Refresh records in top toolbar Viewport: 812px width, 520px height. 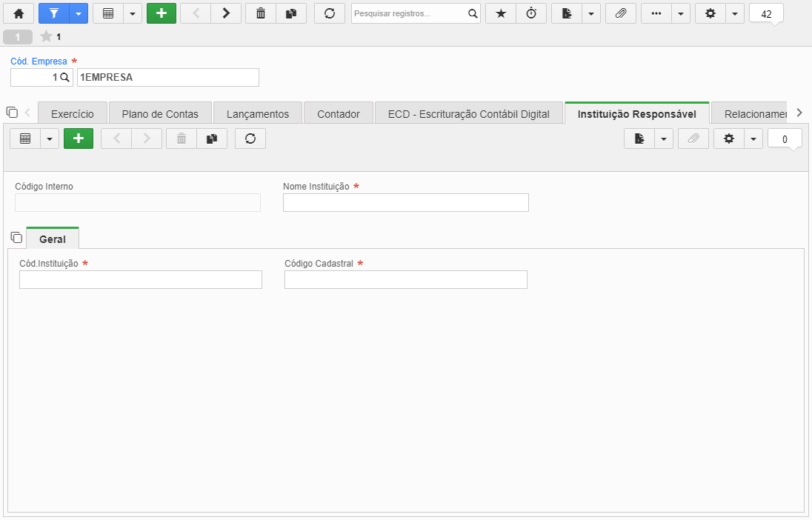click(x=330, y=13)
